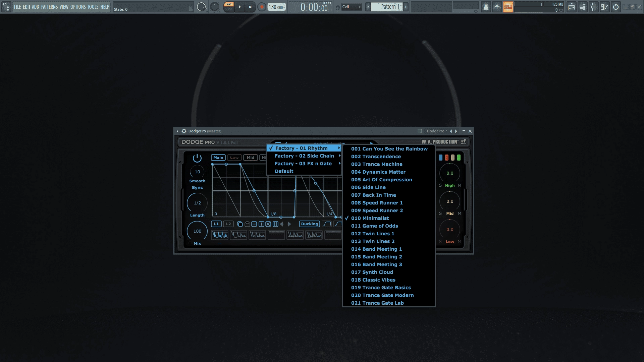Click the paste envelope icon in DodgePro
The width and height of the screenshot is (644, 362).
coord(247,224)
